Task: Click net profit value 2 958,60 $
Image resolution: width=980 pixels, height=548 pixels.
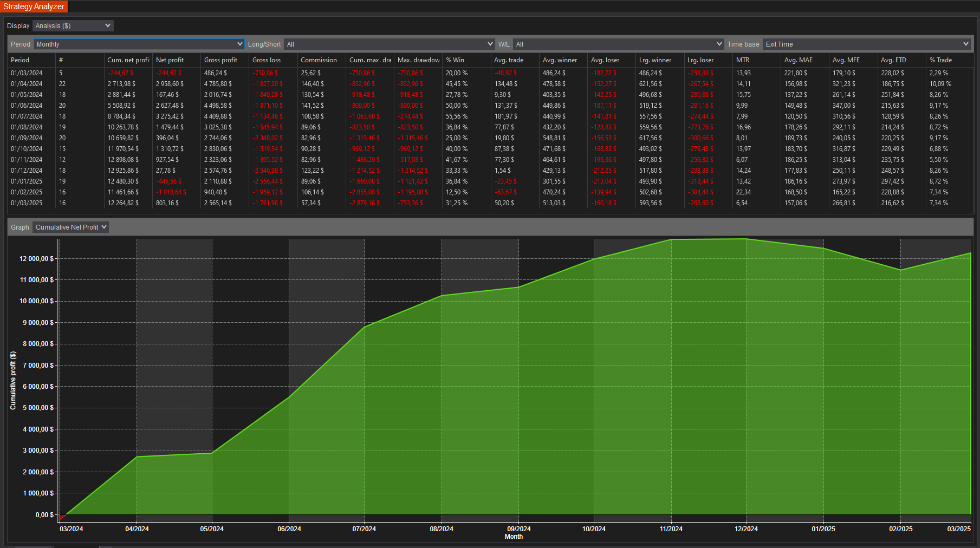Action: tap(170, 84)
